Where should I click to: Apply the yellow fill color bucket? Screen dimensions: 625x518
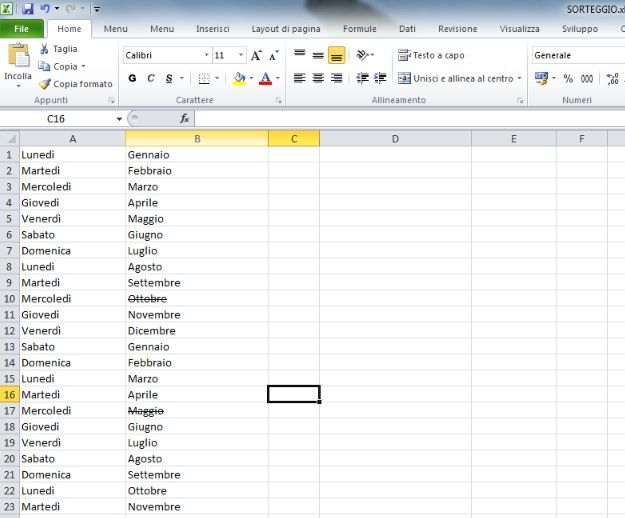coord(238,78)
